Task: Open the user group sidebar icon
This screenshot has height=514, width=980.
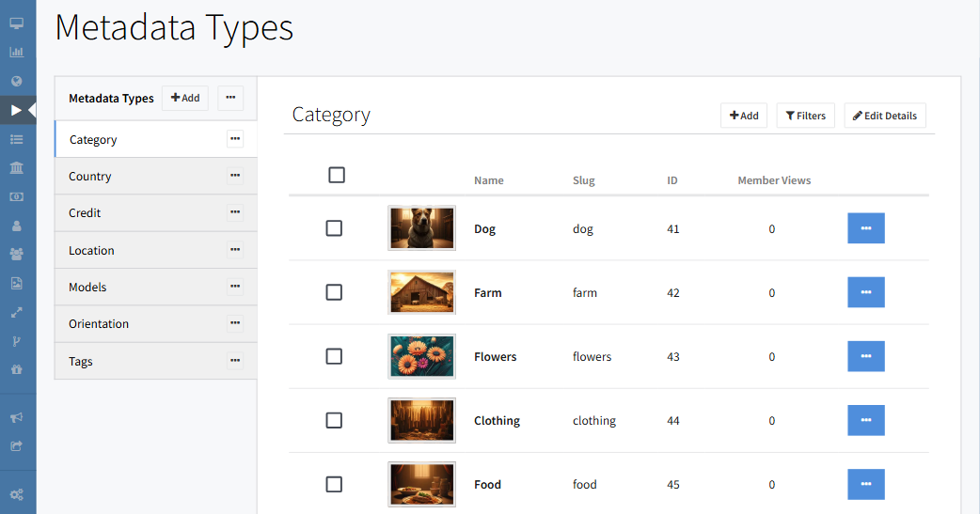Action: pos(16,254)
